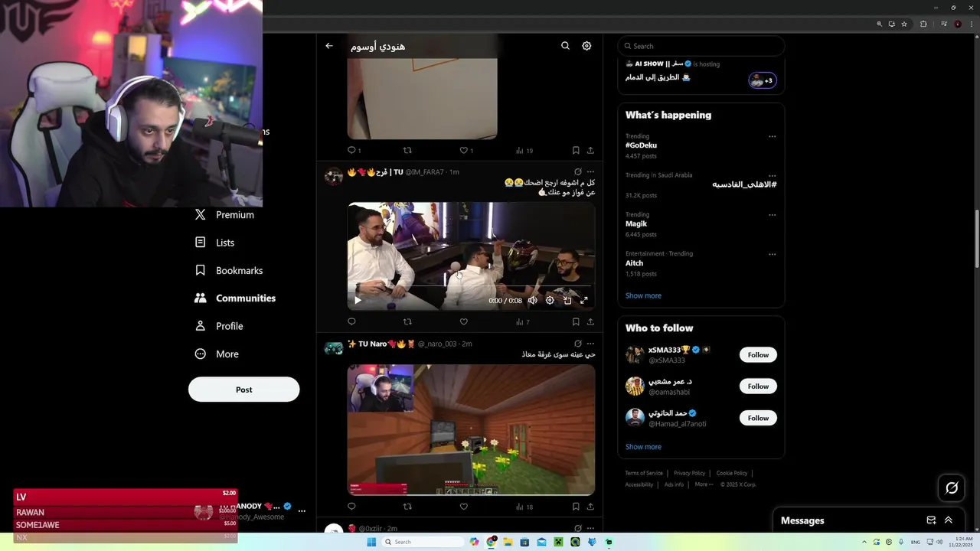Image resolution: width=980 pixels, height=551 pixels.
Task: Open community settings gear in header
Action: pyautogui.click(x=586, y=46)
